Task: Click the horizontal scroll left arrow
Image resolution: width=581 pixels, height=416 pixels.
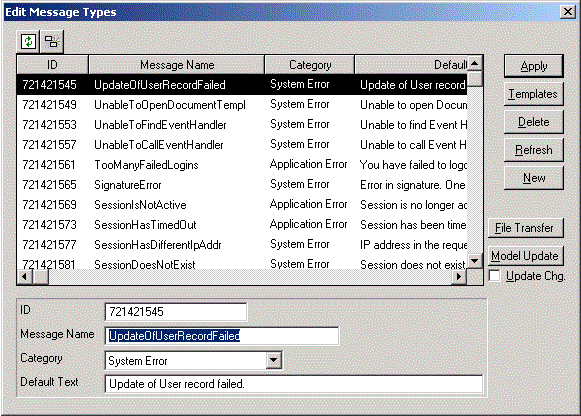Action: coord(24,277)
